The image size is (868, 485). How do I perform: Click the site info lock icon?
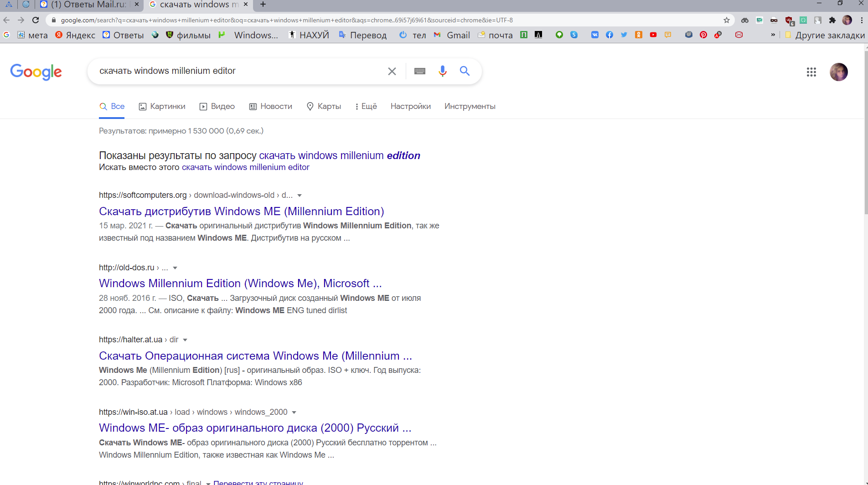(x=53, y=20)
